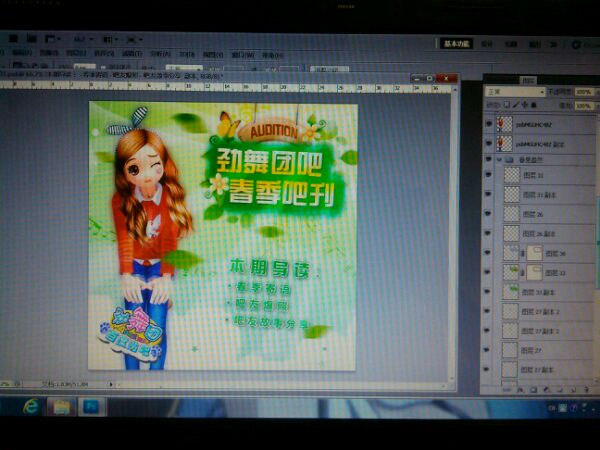Click the status bar zoom percentage field
Image resolution: width=600 pixels, height=450 pixels.
tap(6, 383)
